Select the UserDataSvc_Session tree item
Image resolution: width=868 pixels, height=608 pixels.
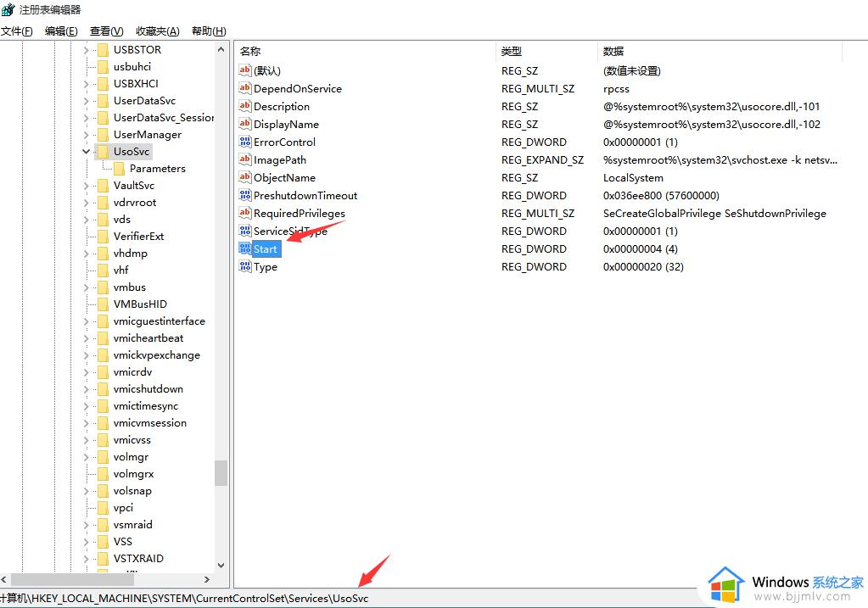(163, 117)
